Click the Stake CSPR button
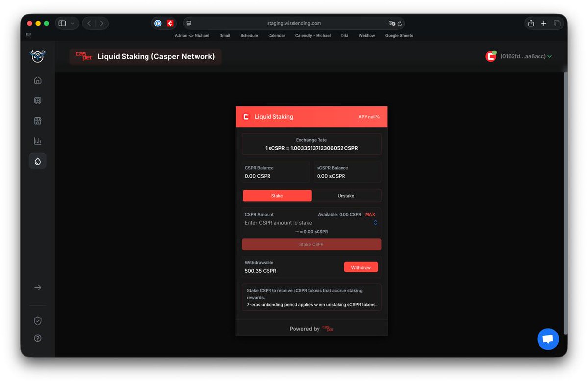The height and width of the screenshot is (384, 588). [312, 244]
